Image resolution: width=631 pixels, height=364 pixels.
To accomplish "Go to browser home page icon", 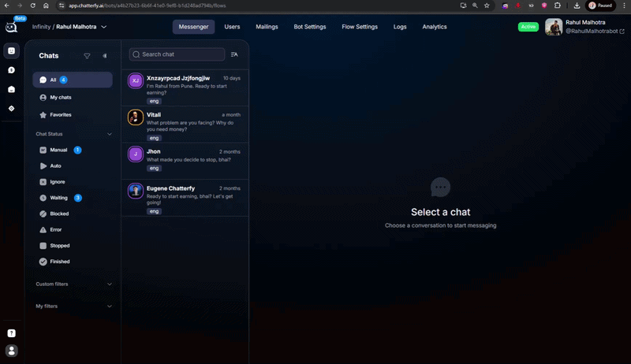I will 46,6.
